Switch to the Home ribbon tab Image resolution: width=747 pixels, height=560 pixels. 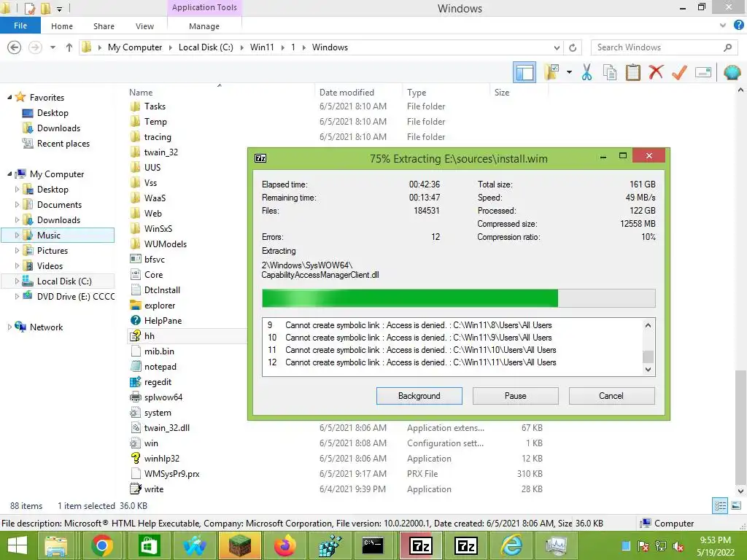point(62,26)
